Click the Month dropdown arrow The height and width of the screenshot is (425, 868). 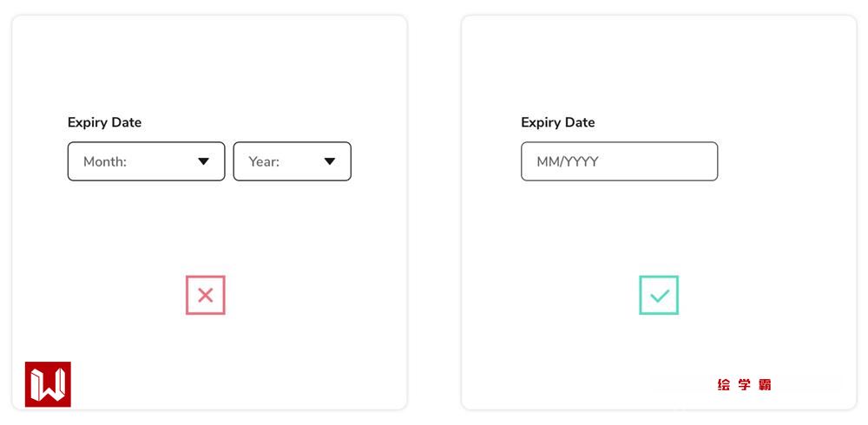204,161
